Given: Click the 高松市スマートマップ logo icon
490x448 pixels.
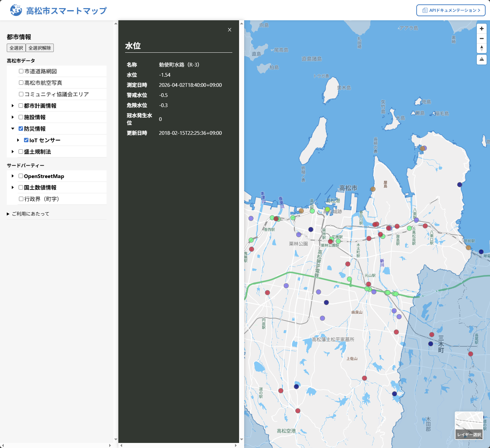Looking at the screenshot, I should click(x=16, y=10).
